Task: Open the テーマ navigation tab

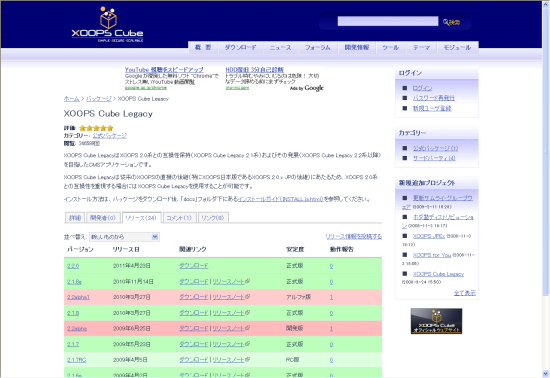Action: coord(421,48)
